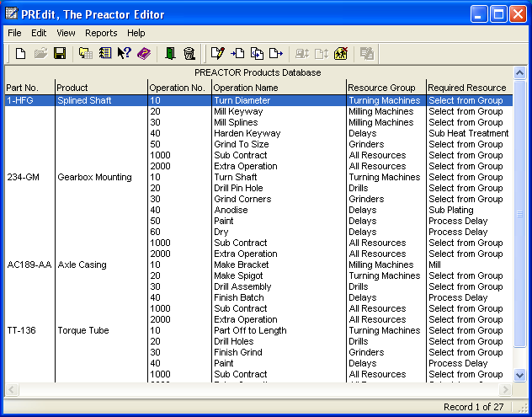Open the File menu
The height and width of the screenshot is (417, 532).
click(x=14, y=33)
